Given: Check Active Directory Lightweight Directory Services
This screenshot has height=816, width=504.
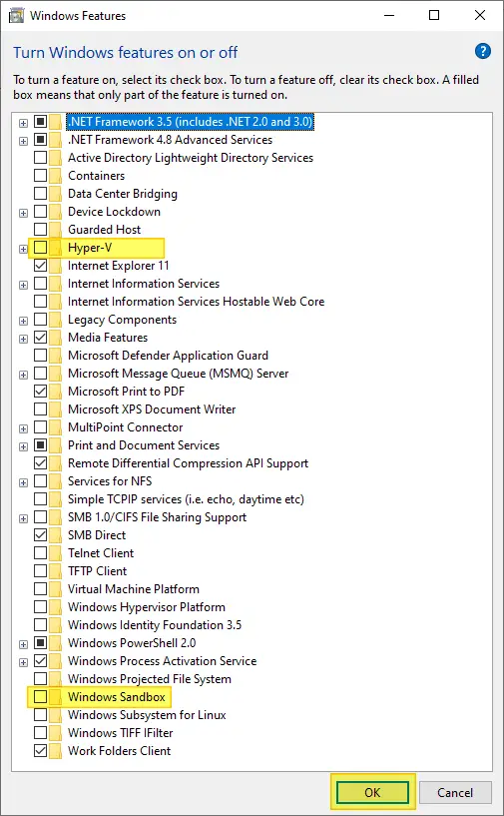Looking at the screenshot, I should click(x=40, y=157).
